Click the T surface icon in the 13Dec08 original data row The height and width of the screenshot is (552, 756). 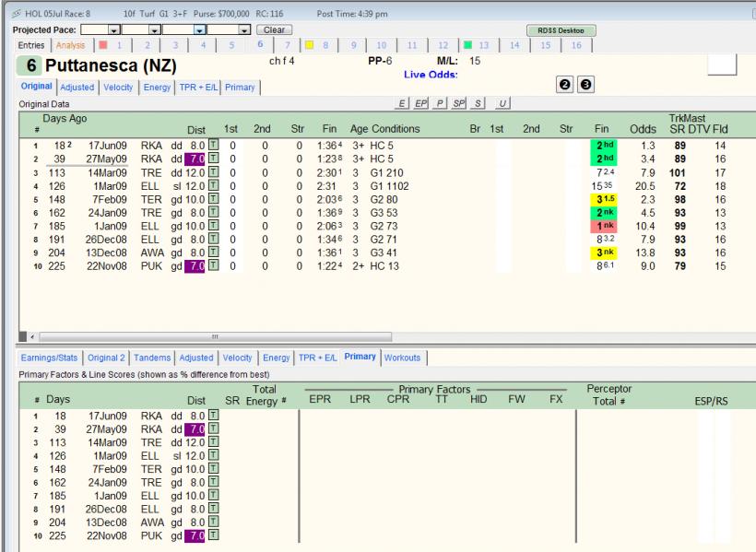(x=213, y=252)
